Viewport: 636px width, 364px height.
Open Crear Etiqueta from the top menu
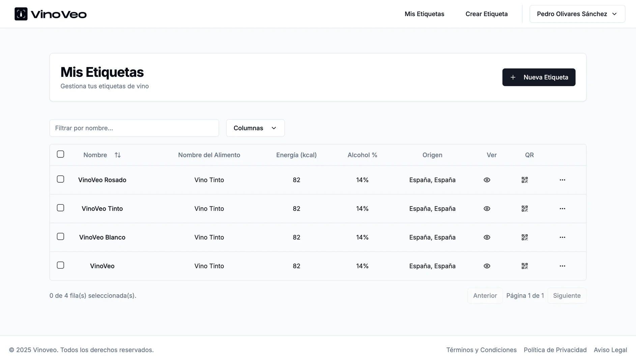tap(487, 14)
